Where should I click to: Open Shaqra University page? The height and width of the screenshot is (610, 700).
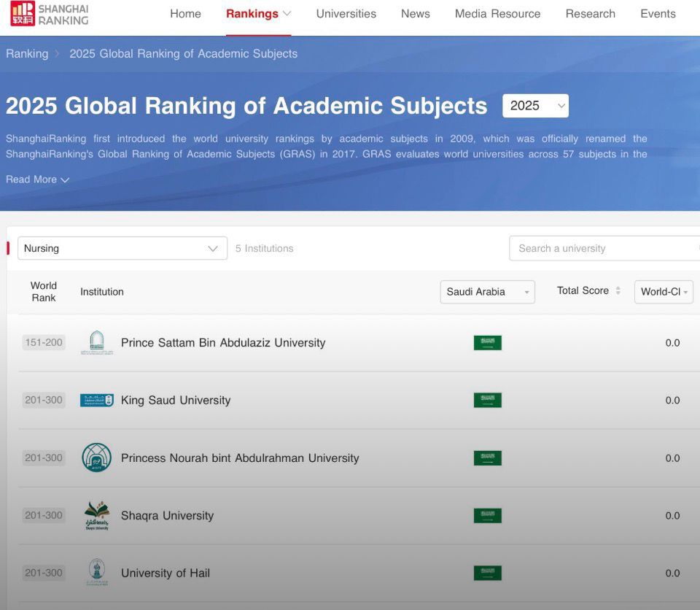coord(168,515)
